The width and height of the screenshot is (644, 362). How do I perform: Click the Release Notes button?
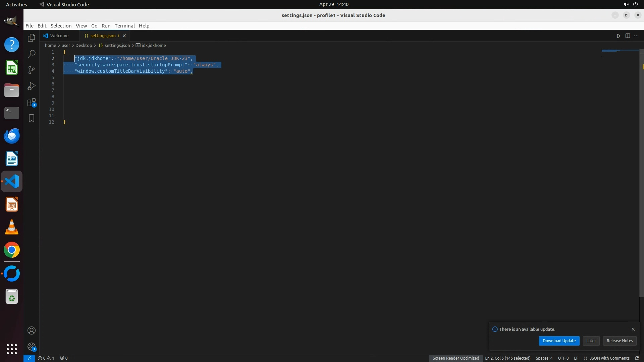click(620, 341)
